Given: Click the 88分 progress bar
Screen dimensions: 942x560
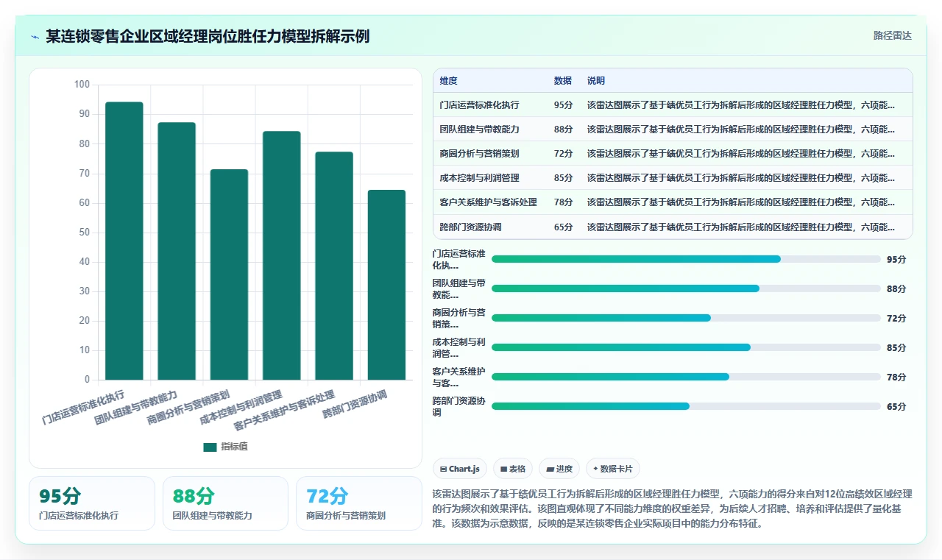Looking at the screenshot, I should coord(686,288).
